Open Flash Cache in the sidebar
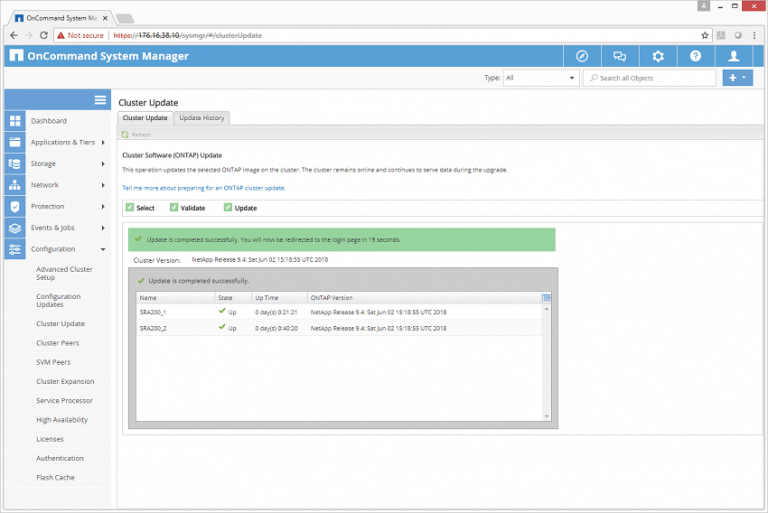Screen dimensions: 768x513 55,477
